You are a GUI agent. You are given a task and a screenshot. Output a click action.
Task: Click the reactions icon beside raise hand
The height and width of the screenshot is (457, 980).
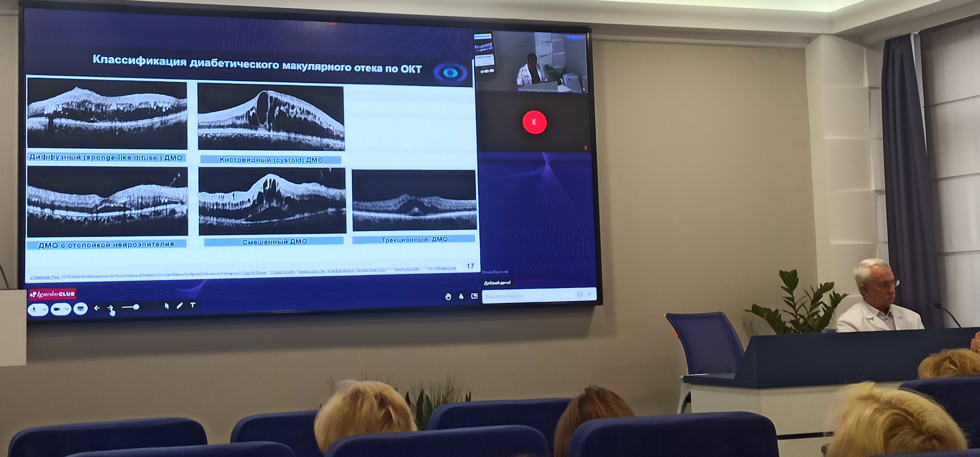click(x=461, y=296)
